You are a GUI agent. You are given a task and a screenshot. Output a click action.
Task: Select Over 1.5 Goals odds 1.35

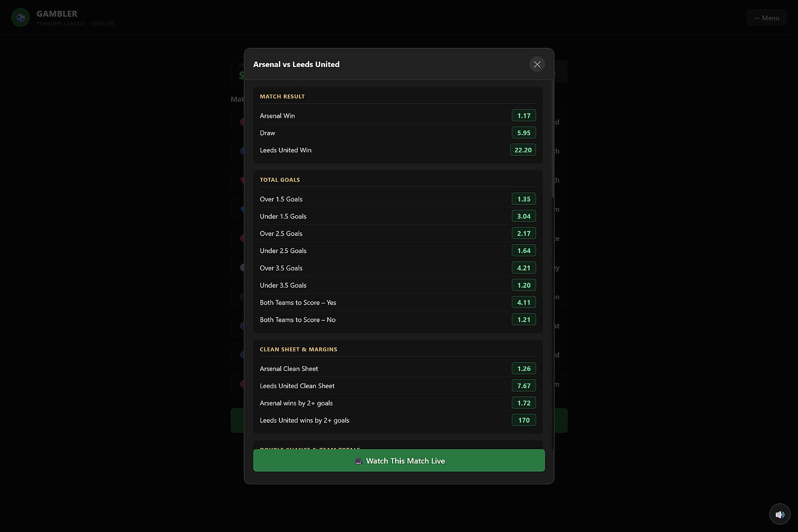(524, 199)
